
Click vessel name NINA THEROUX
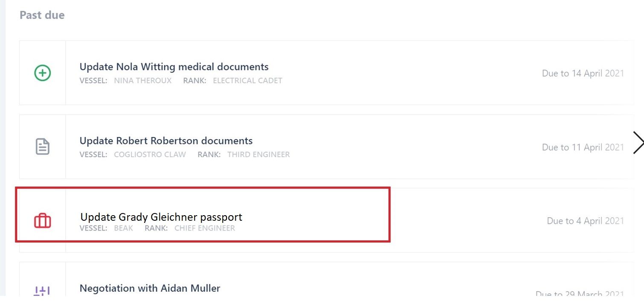point(142,81)
